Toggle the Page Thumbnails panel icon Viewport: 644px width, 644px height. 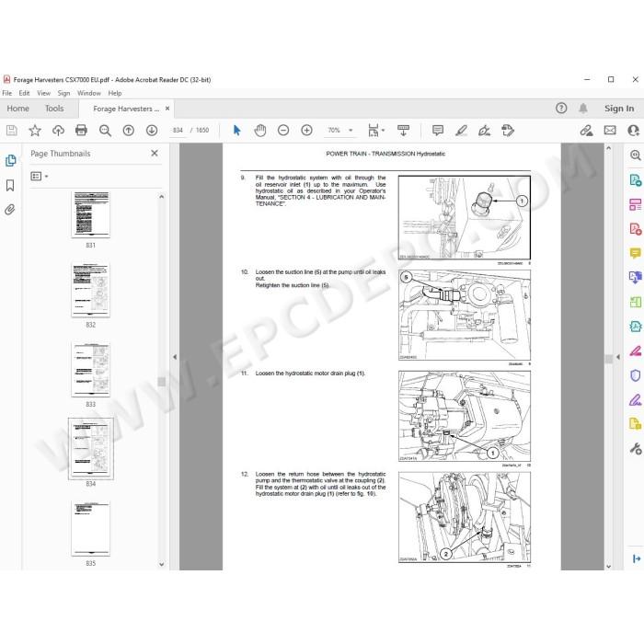tap(10, 161)
